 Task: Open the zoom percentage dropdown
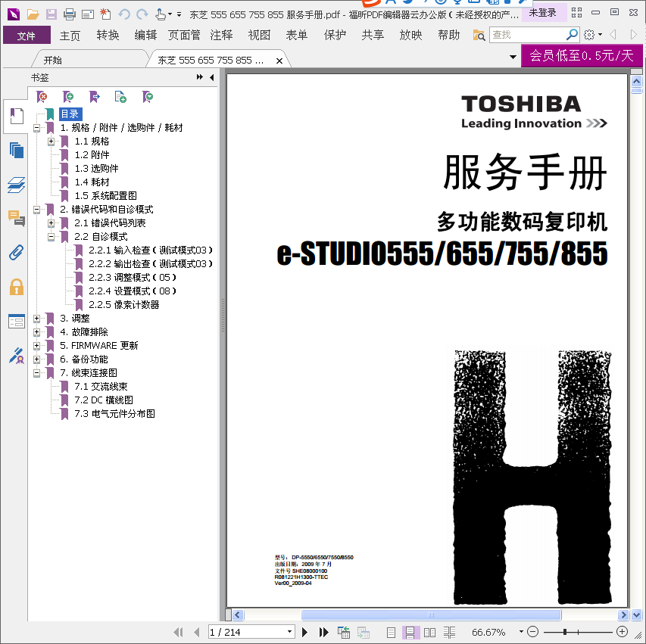click(521, 632)
